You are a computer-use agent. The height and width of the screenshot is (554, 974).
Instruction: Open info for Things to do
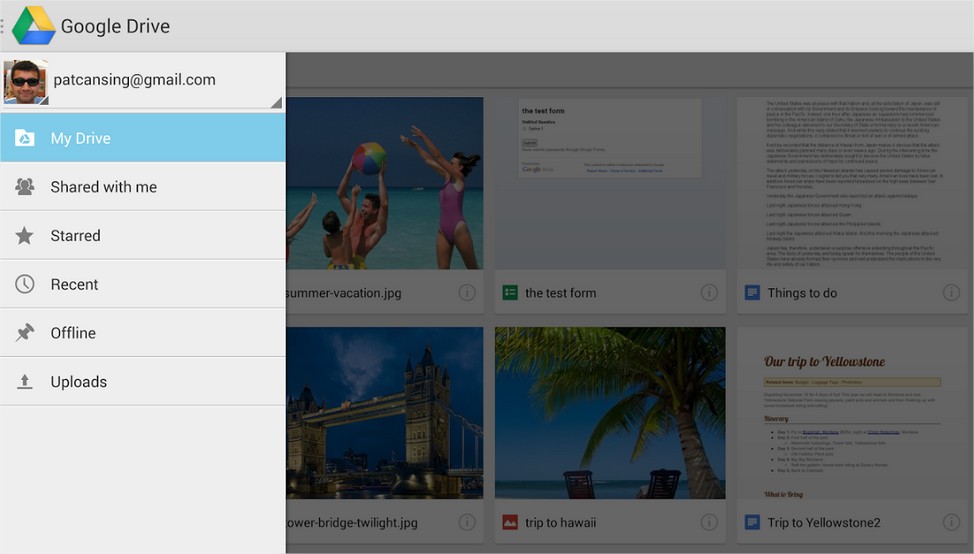pos(951,293)
